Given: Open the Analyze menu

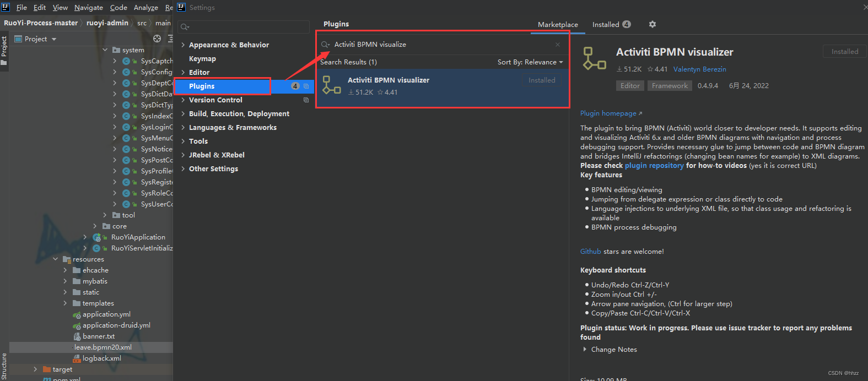Looking at the screenshot, I should pyautogui.click(x=146, y=8).
